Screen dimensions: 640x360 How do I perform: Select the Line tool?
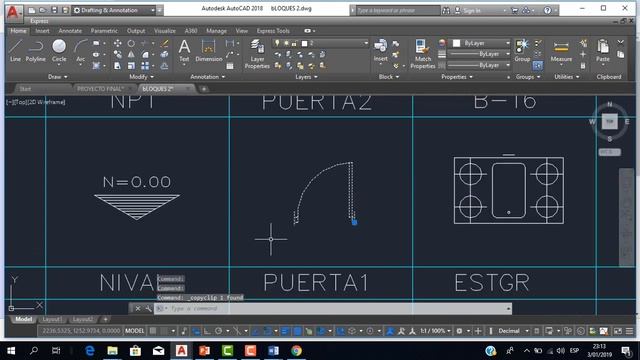(x=15, y=51)
